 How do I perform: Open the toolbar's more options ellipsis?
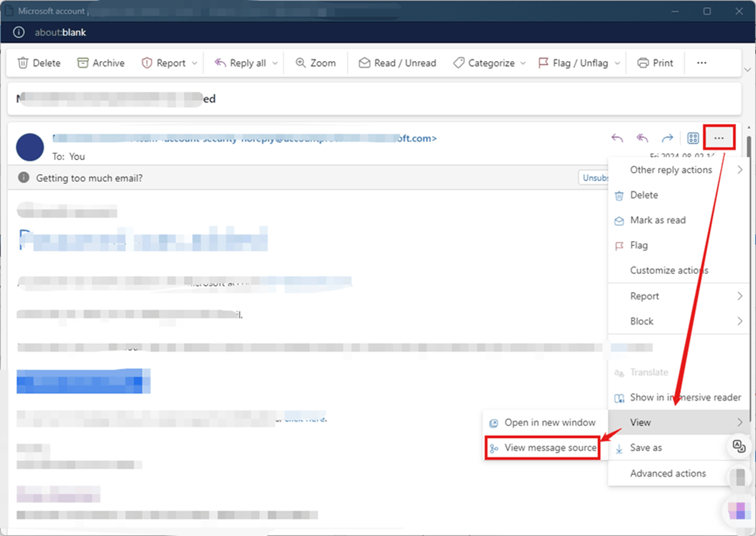701,63
